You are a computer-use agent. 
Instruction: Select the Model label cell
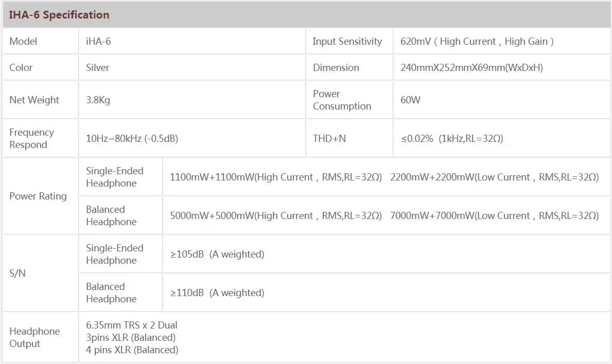coord(41,41)
